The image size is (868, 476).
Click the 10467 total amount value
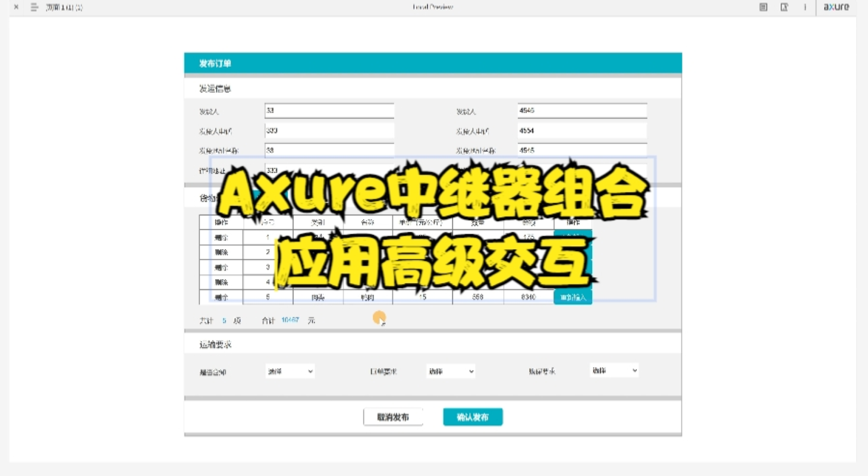coord(290,320)
